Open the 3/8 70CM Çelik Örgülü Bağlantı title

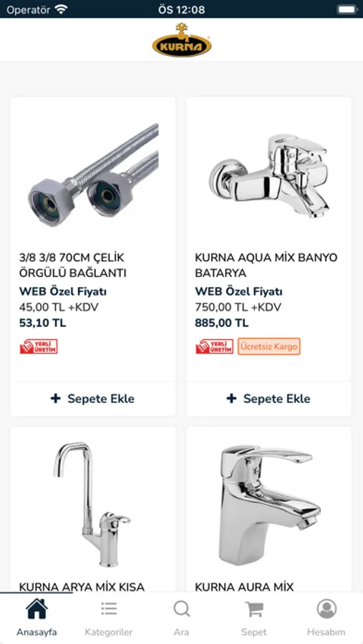[x=73, y=265]
